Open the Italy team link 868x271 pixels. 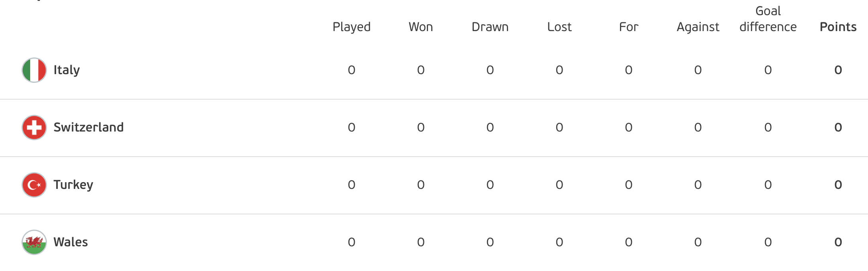pyautogui.click(x=67, y=70)
